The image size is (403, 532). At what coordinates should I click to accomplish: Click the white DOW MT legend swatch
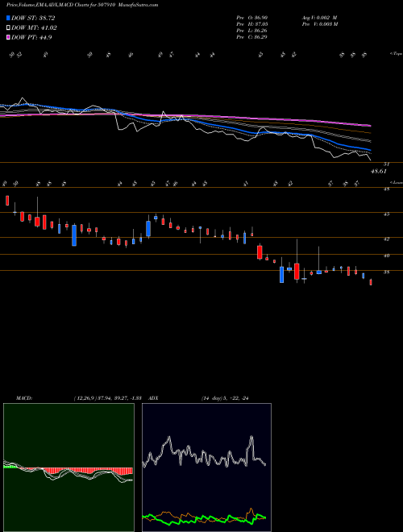[9, 28]
